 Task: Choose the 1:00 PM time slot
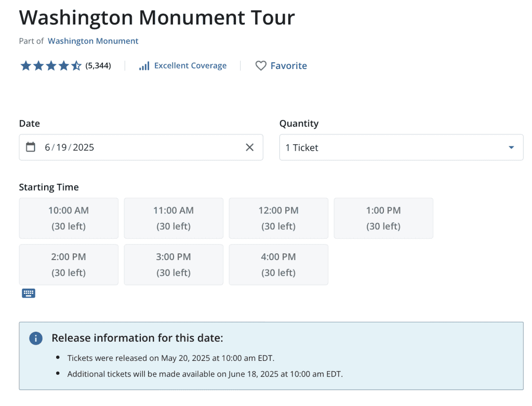(x=383, y=218)
